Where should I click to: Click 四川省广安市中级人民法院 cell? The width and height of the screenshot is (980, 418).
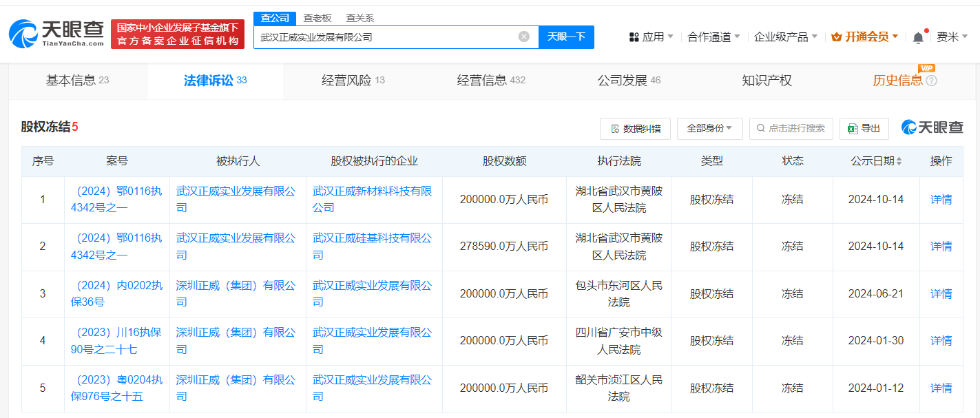[x=618, y=341]
